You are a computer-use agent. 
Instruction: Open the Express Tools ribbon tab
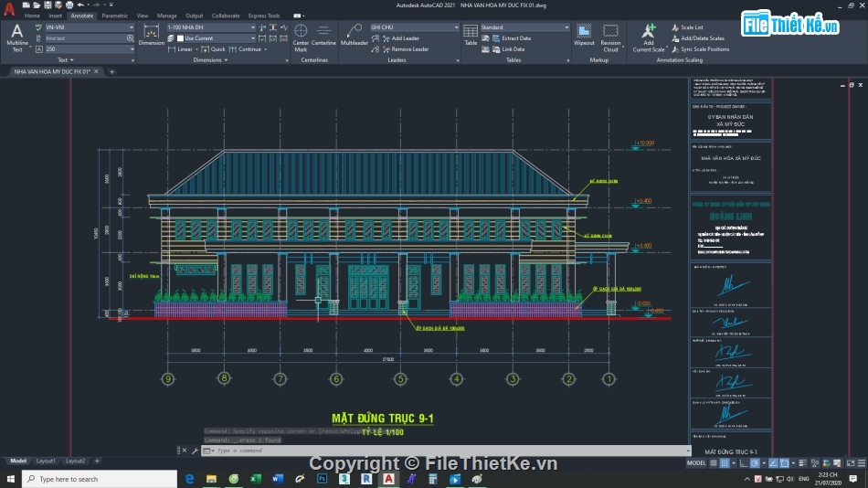264,16
